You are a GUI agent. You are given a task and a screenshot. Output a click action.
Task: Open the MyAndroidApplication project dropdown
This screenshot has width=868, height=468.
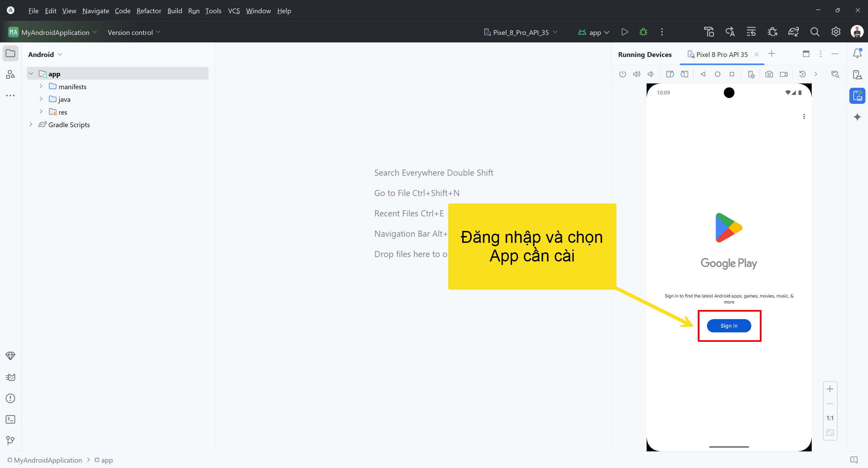point(53,32)
